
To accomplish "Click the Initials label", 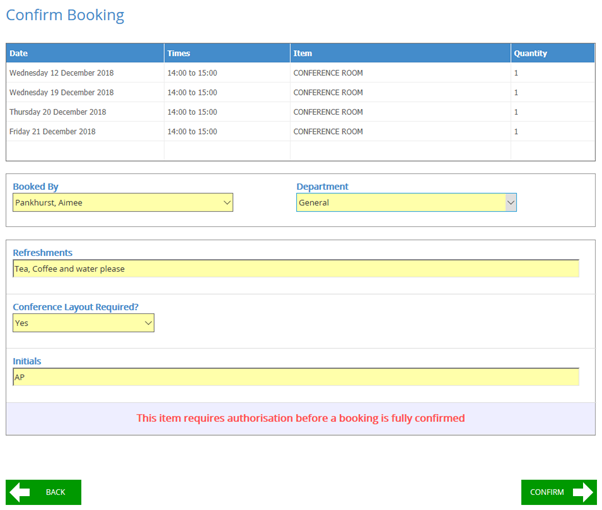I will point(27,361).
